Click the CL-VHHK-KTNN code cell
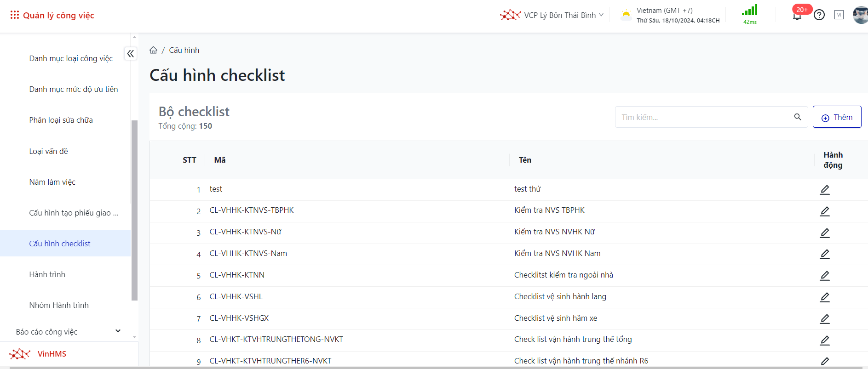Screen dimensions: 868x369 237,275
